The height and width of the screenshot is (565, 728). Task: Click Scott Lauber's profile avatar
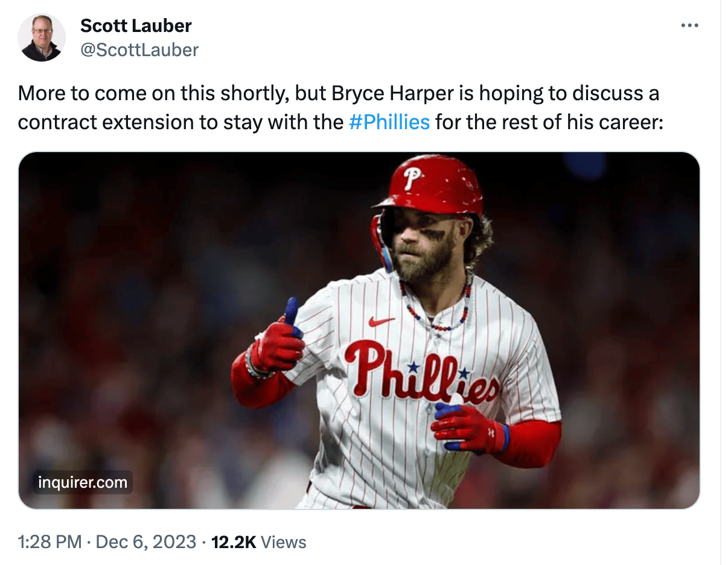coord(41,37)
